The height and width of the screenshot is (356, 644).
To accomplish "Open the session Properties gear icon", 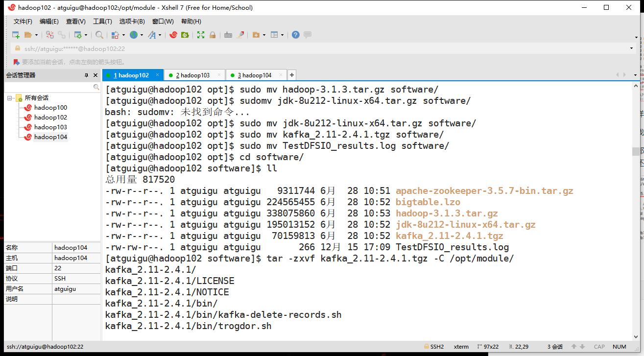I will (78, 35).
